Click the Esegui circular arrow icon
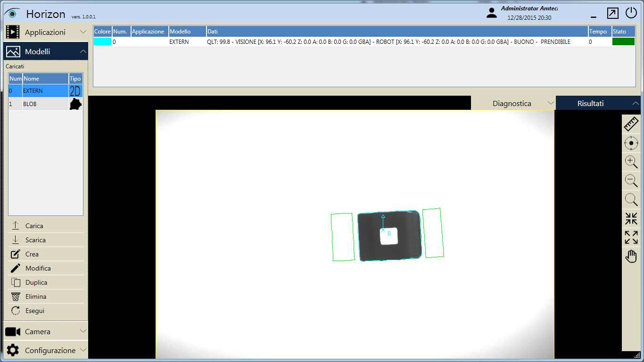 click(16, 311)
